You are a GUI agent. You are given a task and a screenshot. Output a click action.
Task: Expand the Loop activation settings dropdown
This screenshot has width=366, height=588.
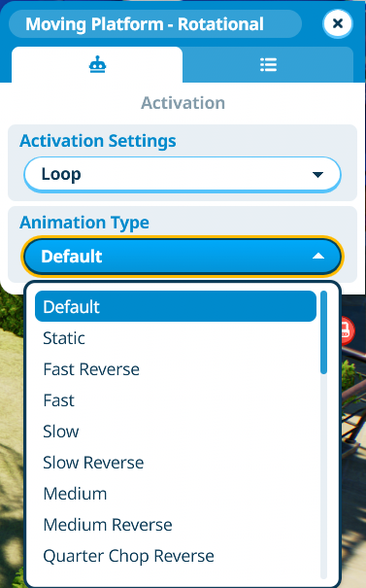point(183,175)
